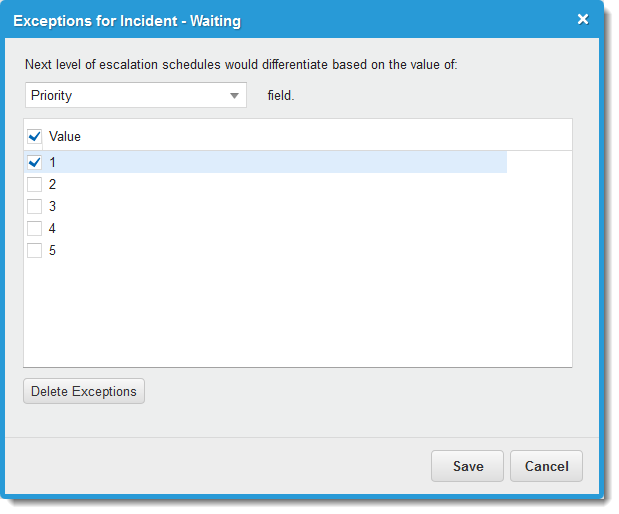This screenshot has width=619, height=514.
Task: Click the Value column header label
Action: coord(65,136)
